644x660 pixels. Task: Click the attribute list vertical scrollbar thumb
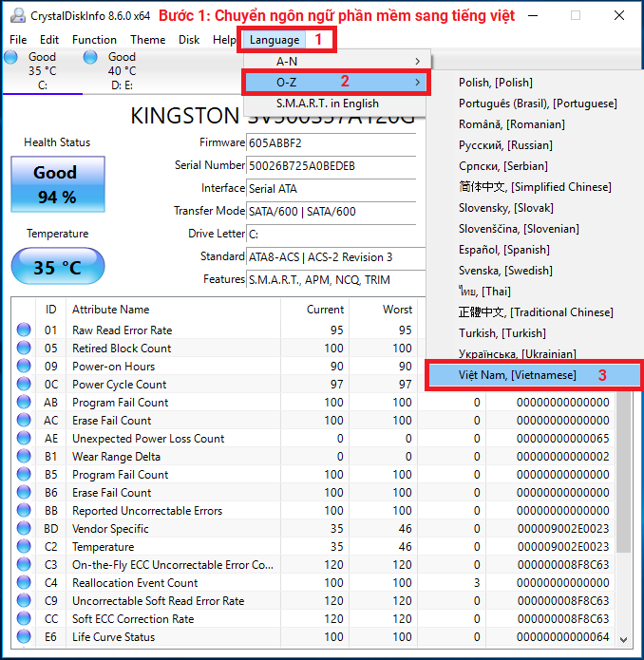624,472
